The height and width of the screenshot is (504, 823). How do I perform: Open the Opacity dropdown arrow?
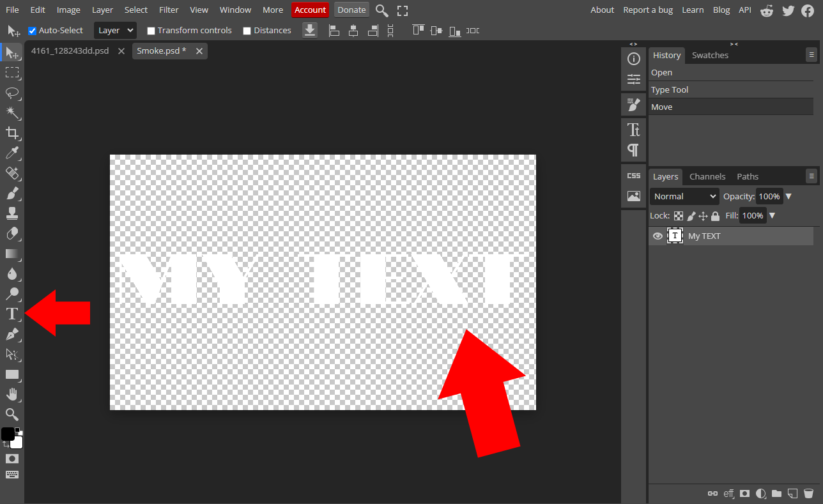(789, 196)
